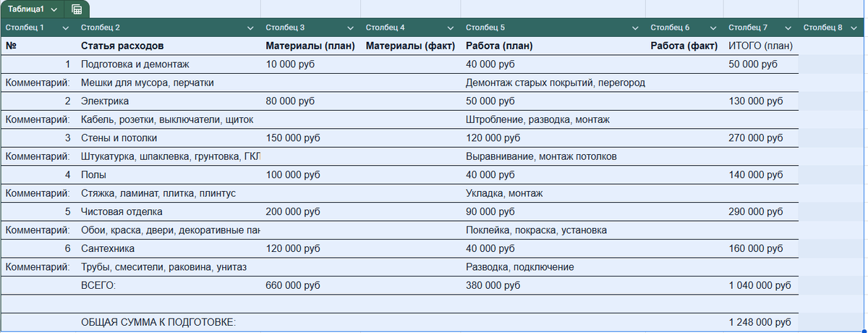Select 'Демонтаж старых покрытий, перегород' cell
Image resolution: width=868 pixels, height=333 pixels.
553,83
